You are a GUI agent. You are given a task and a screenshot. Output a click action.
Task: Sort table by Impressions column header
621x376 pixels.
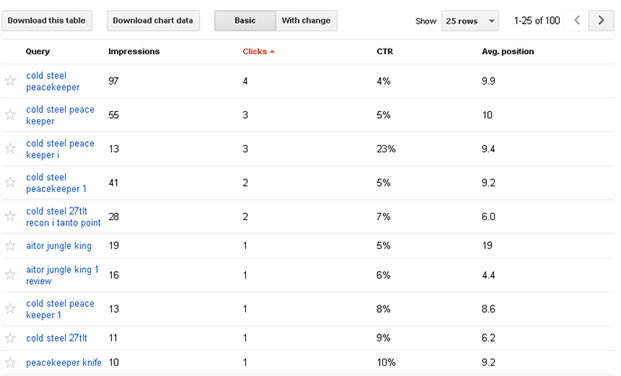click(x=134, y=52)
